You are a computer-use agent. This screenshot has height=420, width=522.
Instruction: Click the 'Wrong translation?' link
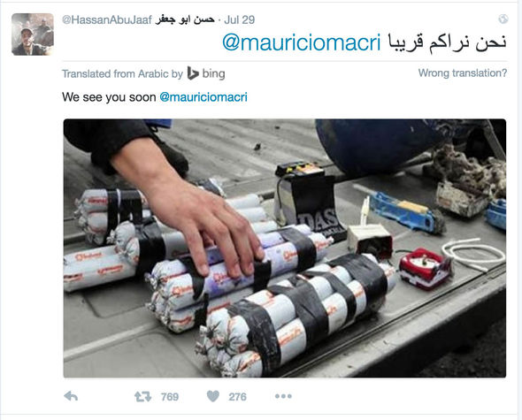(x=463, y=73)
